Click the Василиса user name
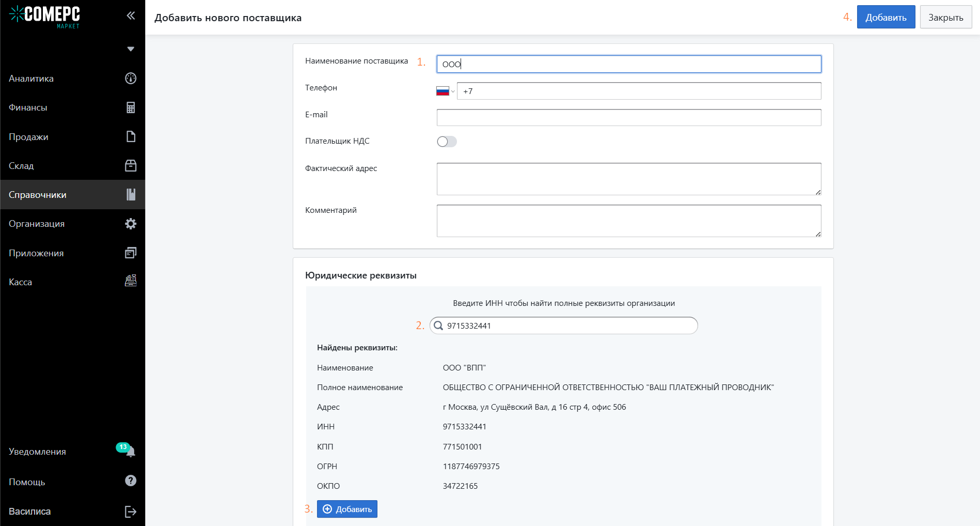This screenshot has height=526, width=980. point(29,512)
